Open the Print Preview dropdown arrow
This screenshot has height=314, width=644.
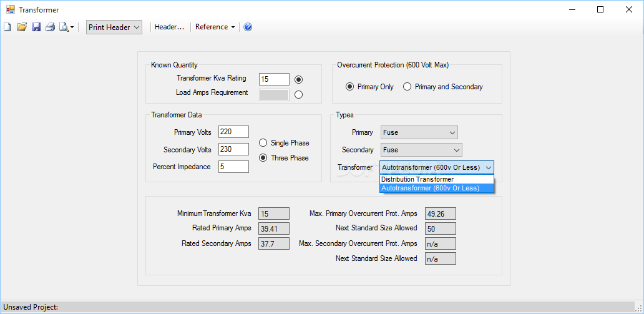pyautogui.click(x=72, y=27)
